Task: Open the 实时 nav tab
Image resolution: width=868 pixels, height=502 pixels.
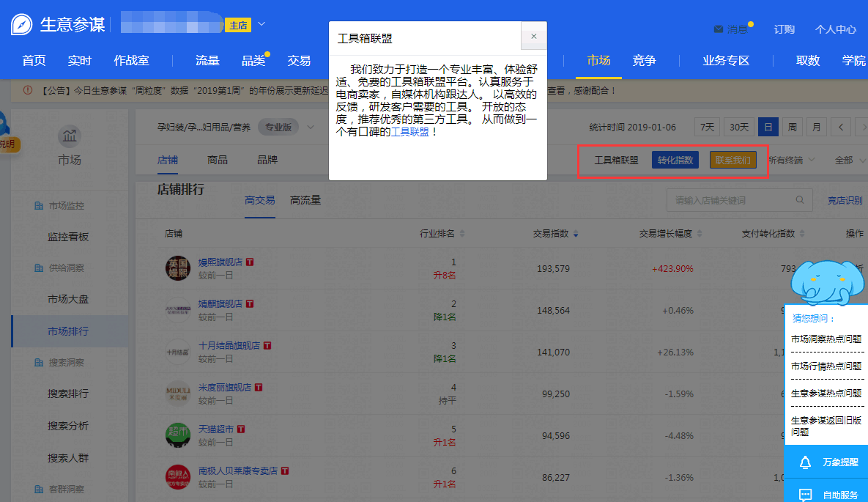Action: 79,60
